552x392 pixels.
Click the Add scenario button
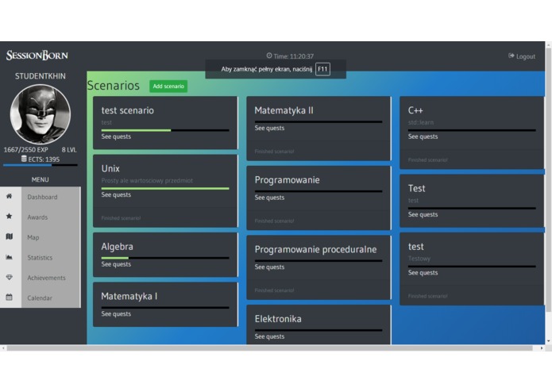[168, 86]
